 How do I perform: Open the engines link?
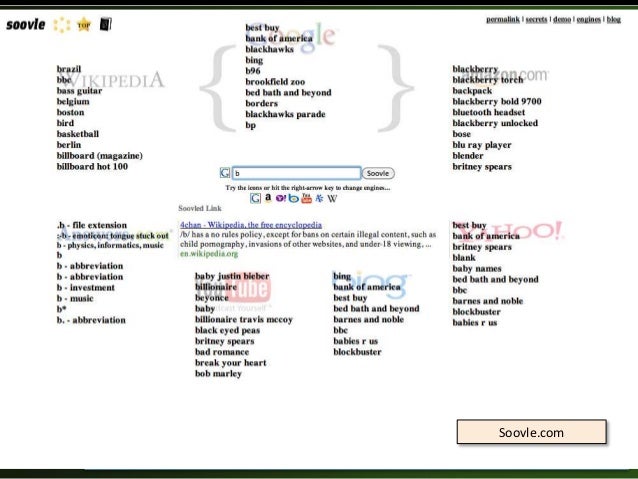588,20
